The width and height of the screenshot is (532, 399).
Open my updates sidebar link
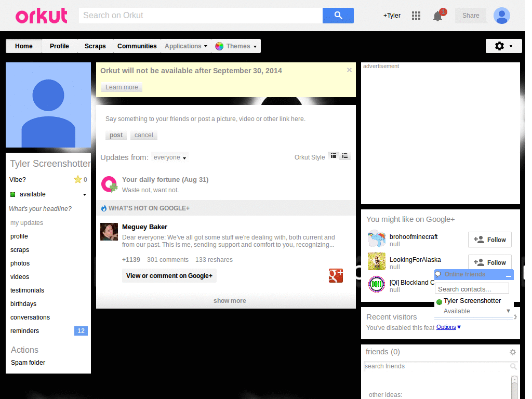click(x=27, y=222)
